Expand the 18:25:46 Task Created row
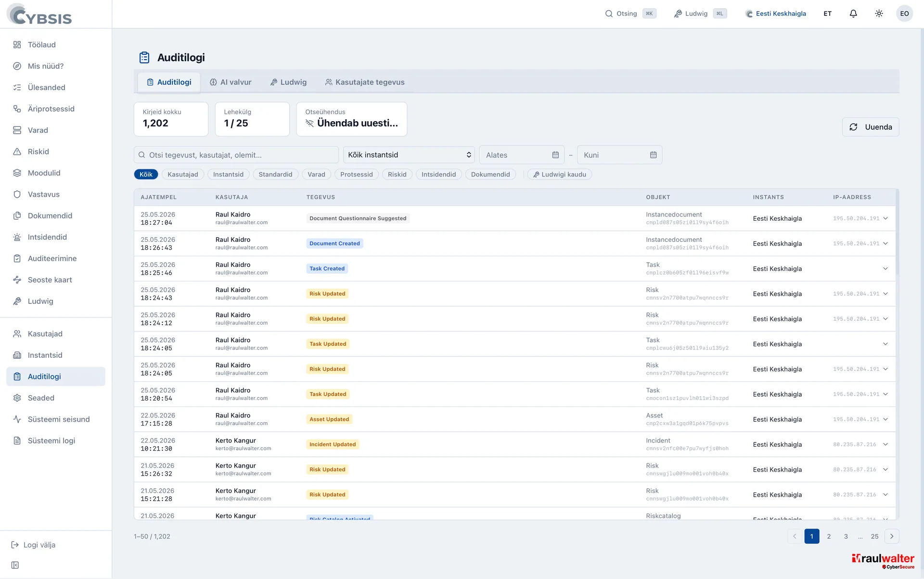The width and height of the screenshot is (924, 579). (x=885, y=268)
